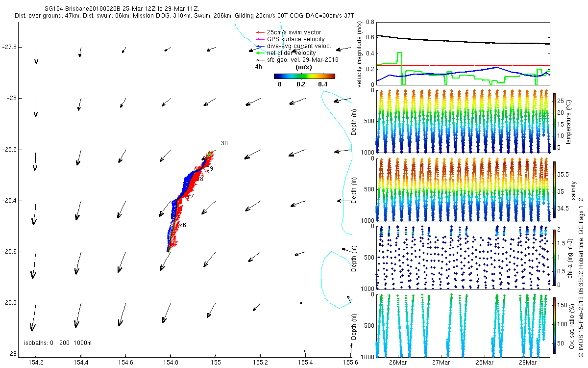Click latitude tick '-28.4' on the map axis
The height and width of the screenshot is (368, 588).
[x=8, y=201]
